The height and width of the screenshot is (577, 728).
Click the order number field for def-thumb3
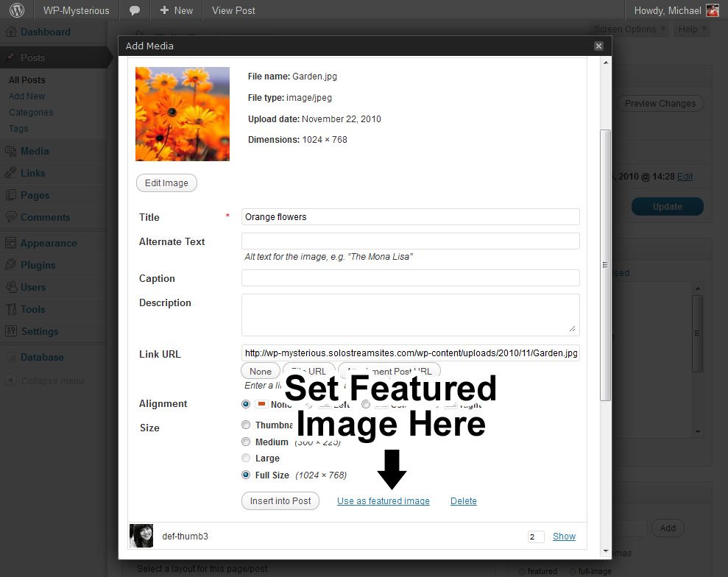(x=536, y=537)
